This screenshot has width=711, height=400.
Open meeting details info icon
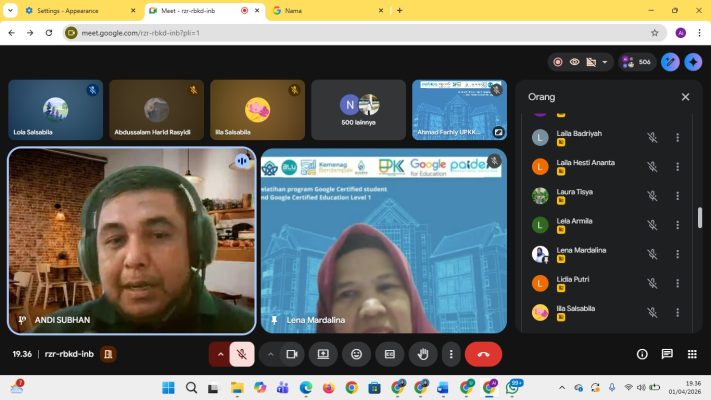642,354
